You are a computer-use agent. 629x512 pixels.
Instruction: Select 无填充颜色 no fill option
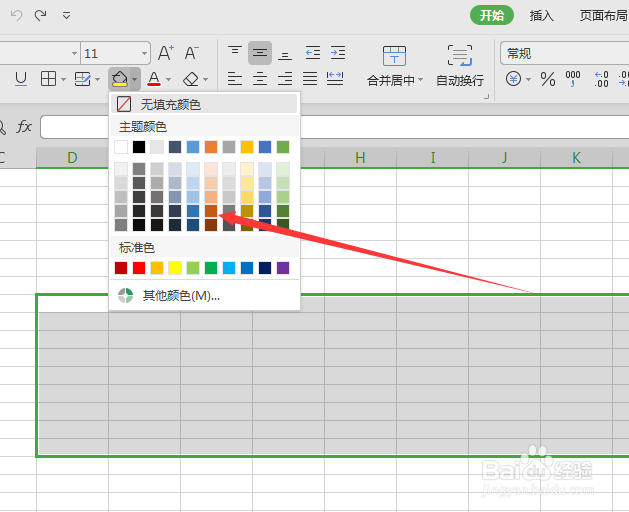pyautogui.click(x=204, y=104)
